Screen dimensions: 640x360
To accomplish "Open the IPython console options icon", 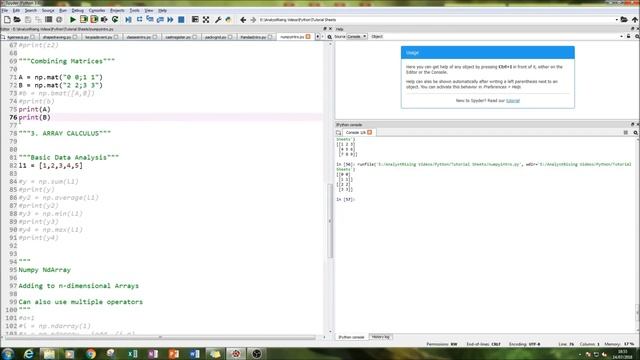I will [636, 133].
